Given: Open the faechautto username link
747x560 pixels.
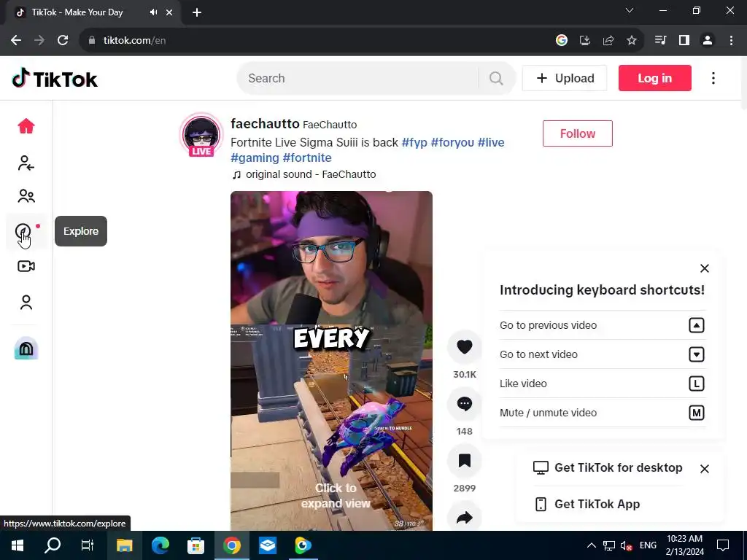Looking at the screenshot, I should [265, 124].
